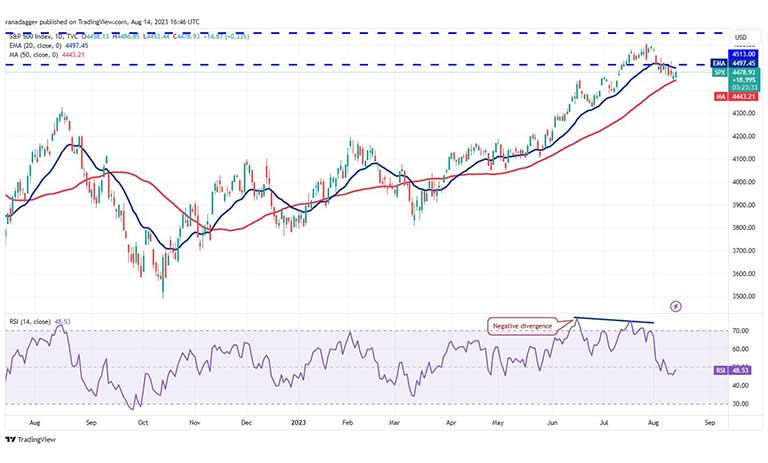Click the 3600.00 price axis label
This screenshot has height=463, width=768.
click(x=744, y=274)
